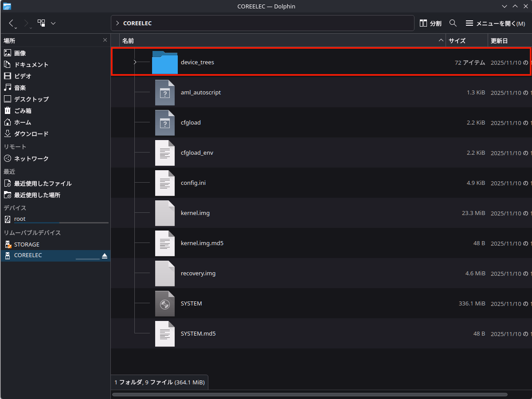The height and width of the screenshot is (399, 532).
Task: Click sort direction arrow in 名前 header
Action: point(441,40)
